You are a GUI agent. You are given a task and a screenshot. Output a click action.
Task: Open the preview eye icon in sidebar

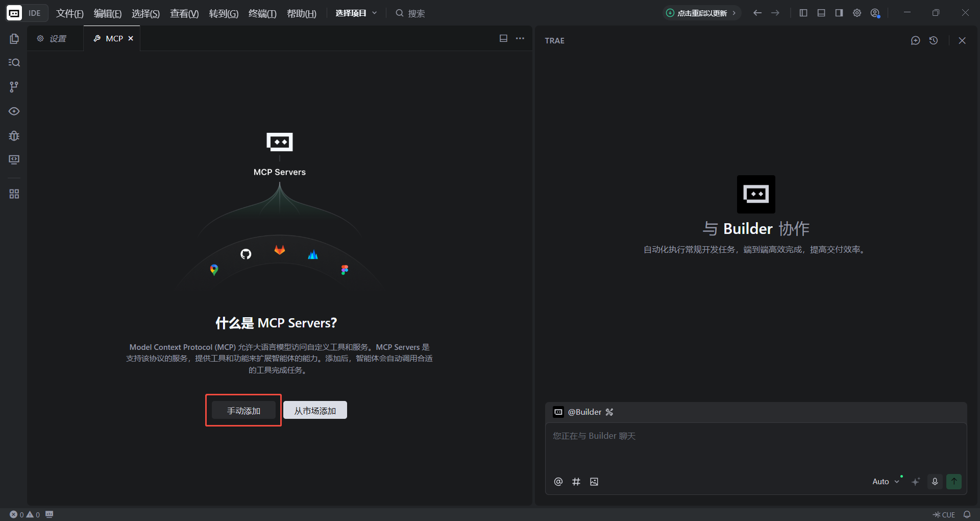click(x=14, y=111)
